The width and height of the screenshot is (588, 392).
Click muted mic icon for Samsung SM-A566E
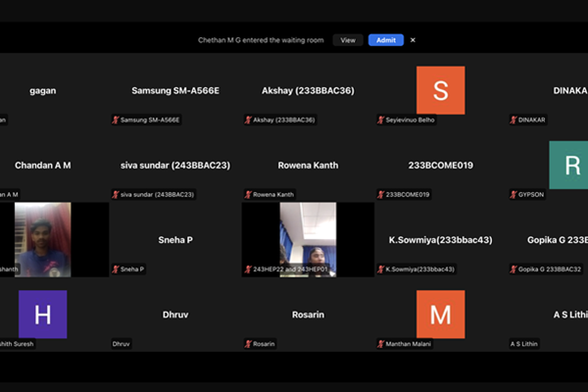(x=116, y=120)
